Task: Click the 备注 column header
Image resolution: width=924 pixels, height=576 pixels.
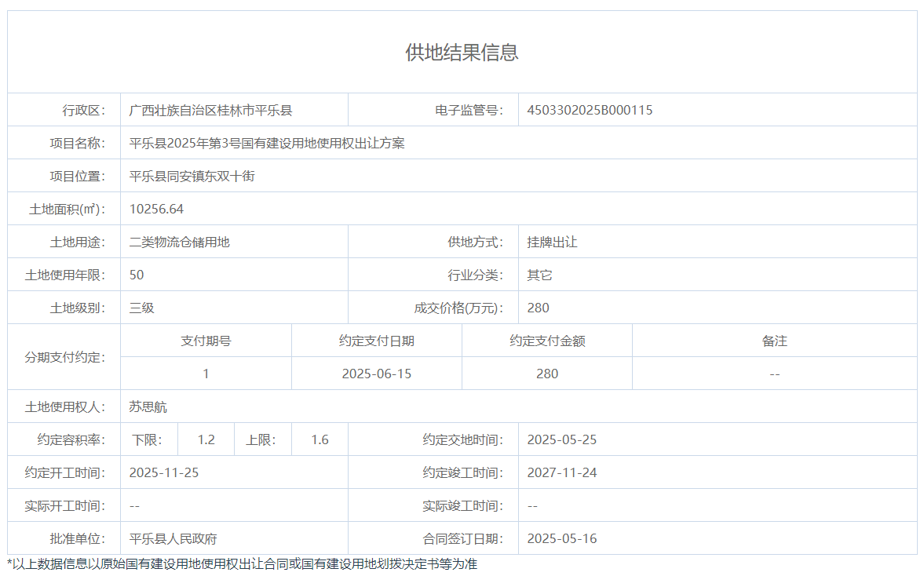Action: [x=774, y=341]
